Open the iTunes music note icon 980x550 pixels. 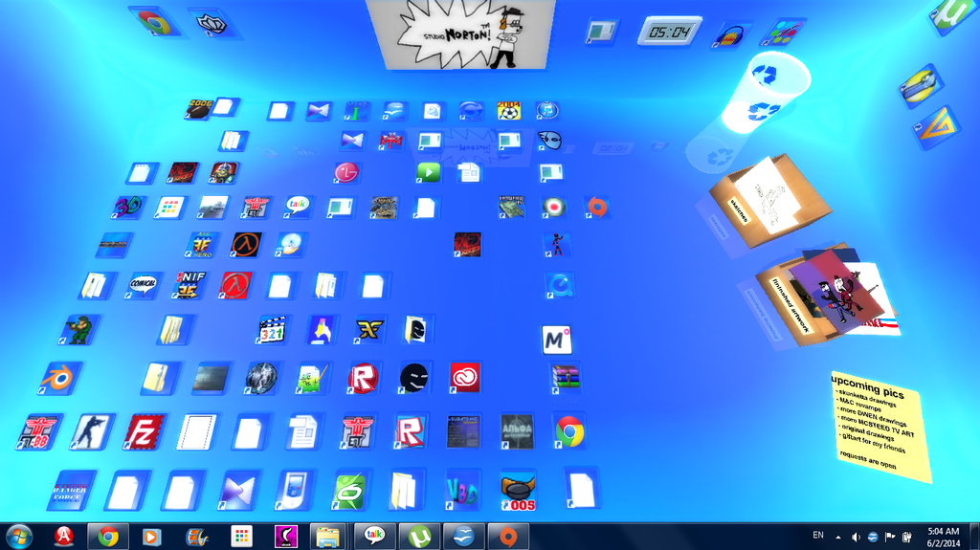(546, 111)
